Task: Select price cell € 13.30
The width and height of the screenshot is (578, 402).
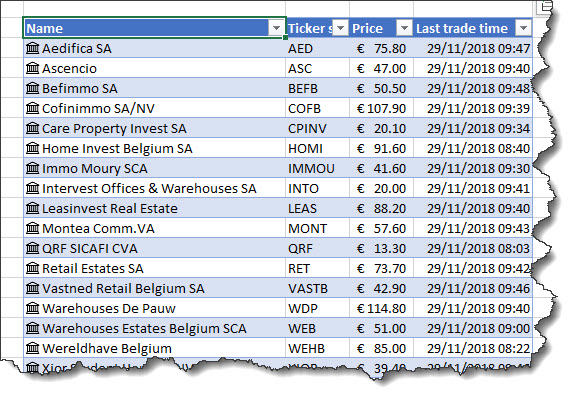Action: (381, 248)
